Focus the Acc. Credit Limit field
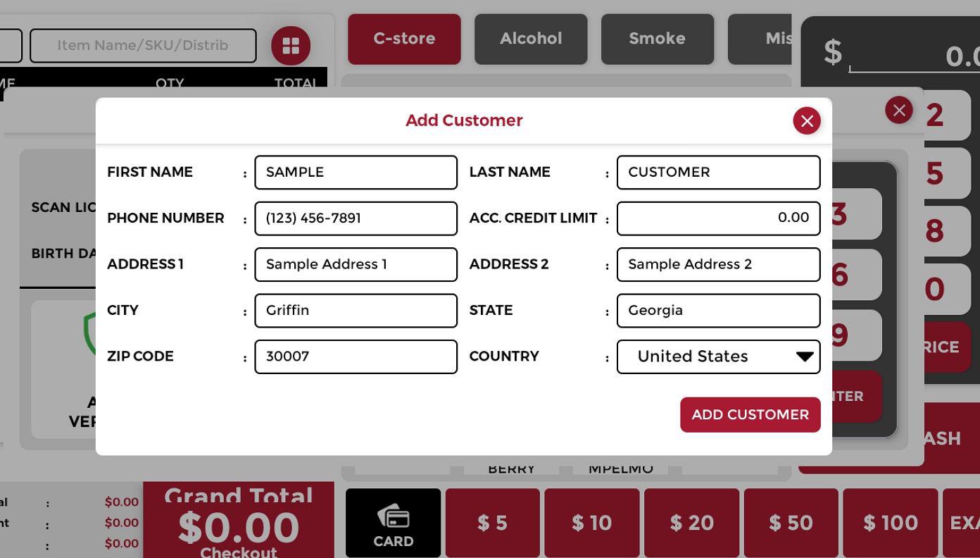Screen dimensions: 980x558 718,218
